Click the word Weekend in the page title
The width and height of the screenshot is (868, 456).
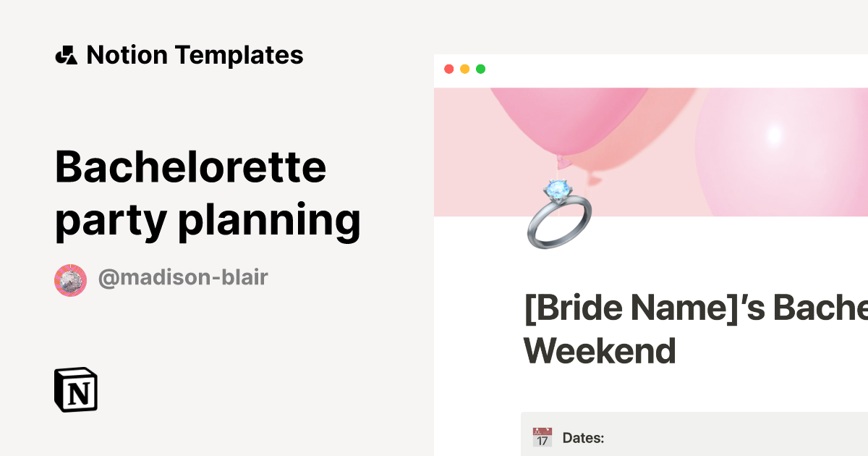pos(600,350)
